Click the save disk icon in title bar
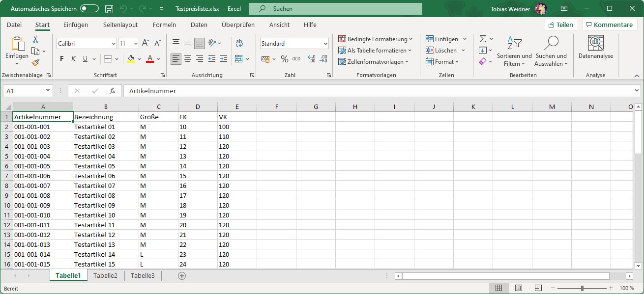Viewport: 644px width, 294px height. (109, 9)
